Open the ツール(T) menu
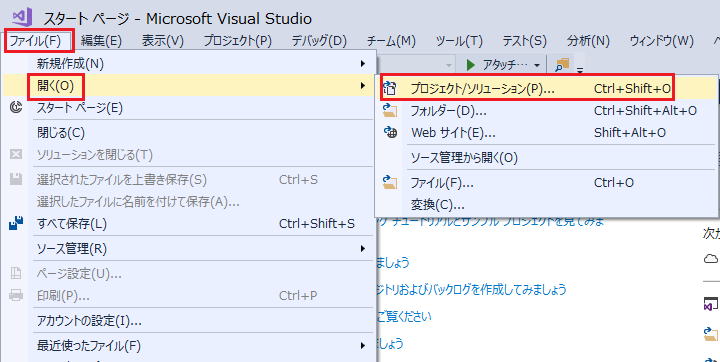 [459, 40]
